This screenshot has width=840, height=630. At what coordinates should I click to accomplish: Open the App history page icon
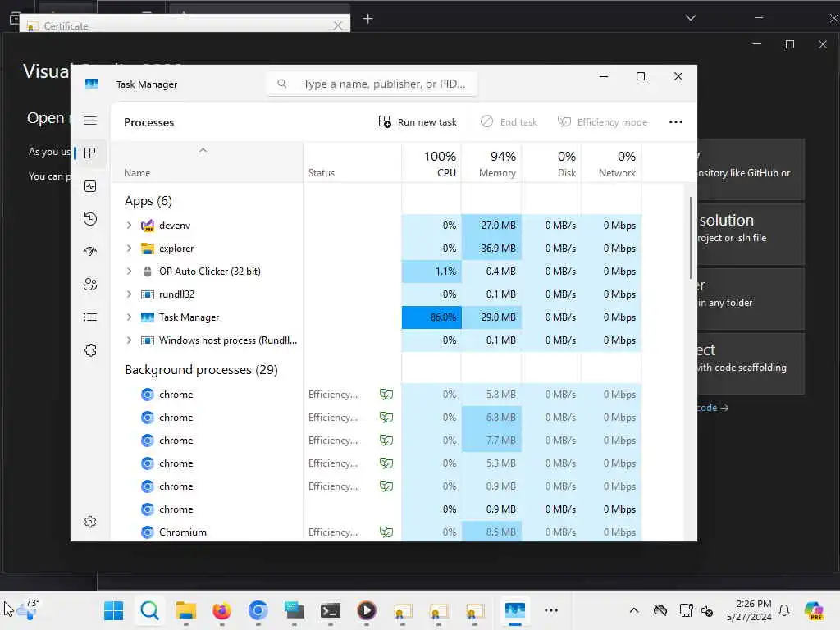(x=90, y=218)
